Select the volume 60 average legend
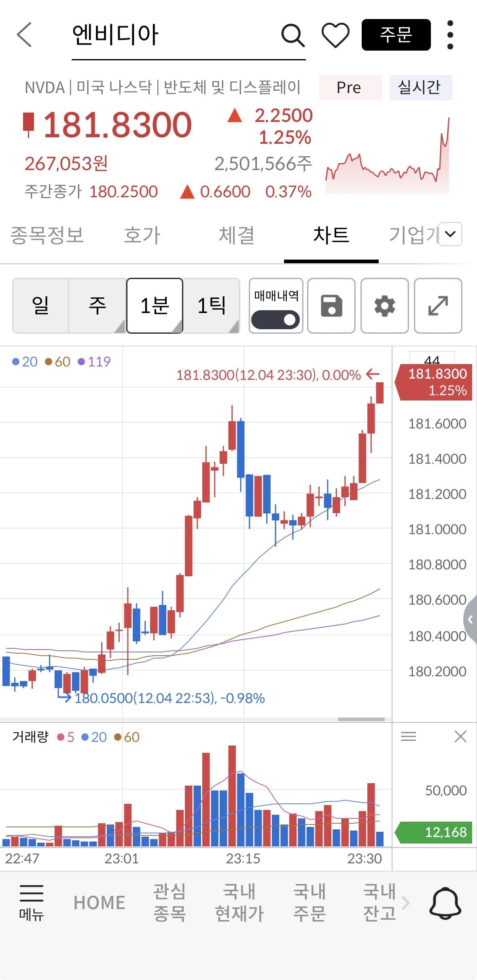This screenshot has height=980, width=477. (127, 737)
